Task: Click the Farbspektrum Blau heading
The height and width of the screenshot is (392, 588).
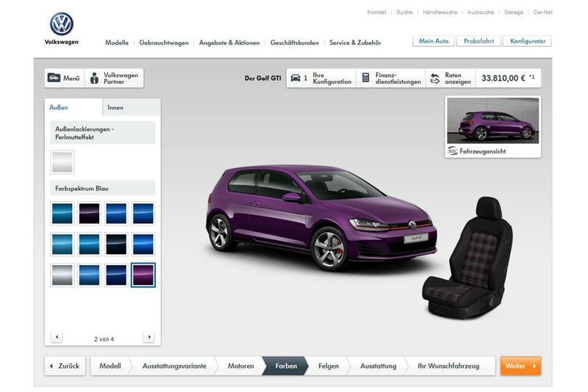Action: click(x=102, y=189)
